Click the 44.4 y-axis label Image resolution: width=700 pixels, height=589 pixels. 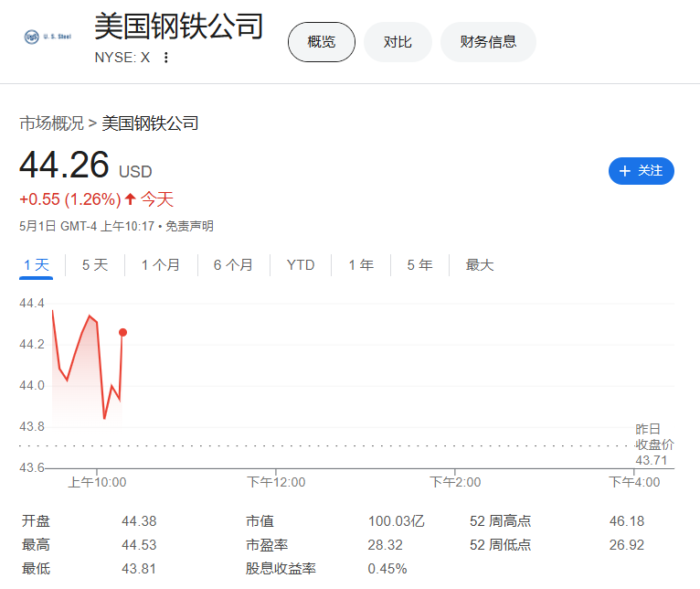(x=32, y=303)
